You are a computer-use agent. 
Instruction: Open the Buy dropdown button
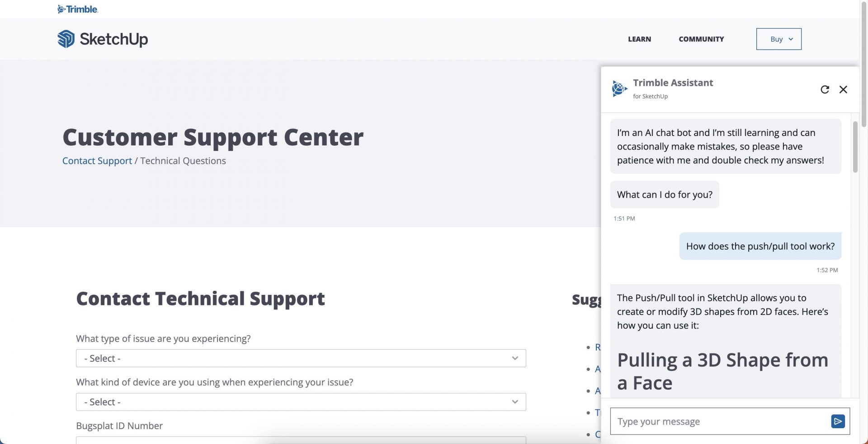click(x=778, y=39)
